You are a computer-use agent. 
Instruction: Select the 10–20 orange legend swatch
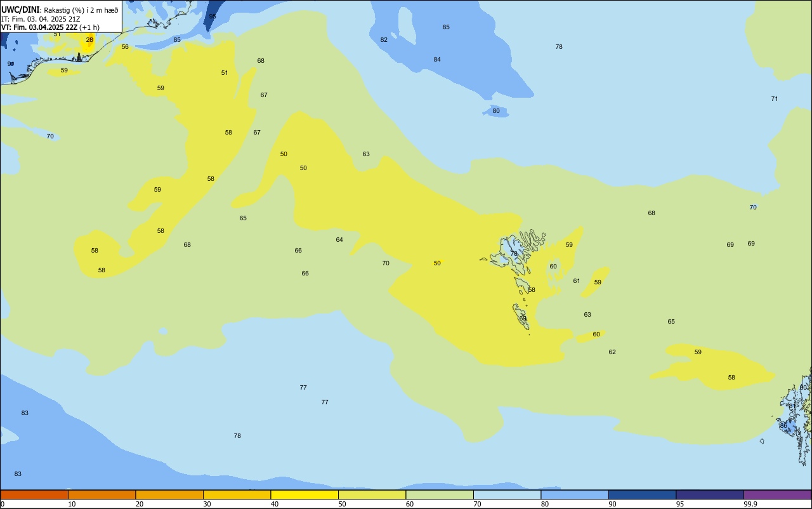pyautogui.click(x=101, y=494)
